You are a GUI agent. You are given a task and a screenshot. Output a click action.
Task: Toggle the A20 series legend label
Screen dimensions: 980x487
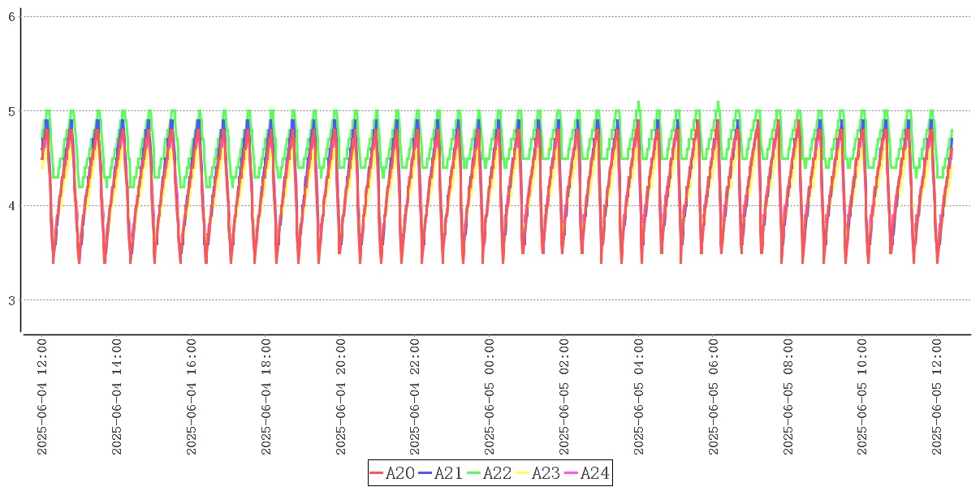400,473
